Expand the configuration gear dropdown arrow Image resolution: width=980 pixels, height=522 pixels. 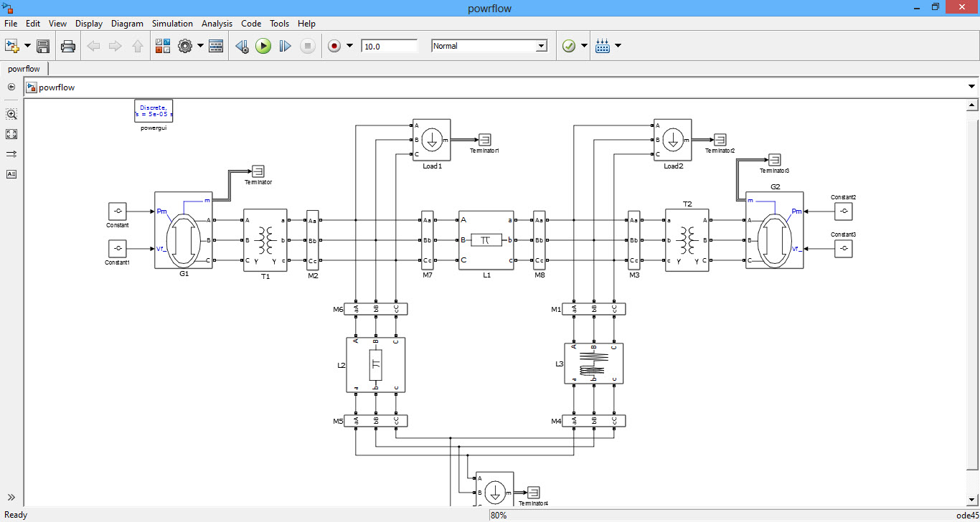[200, 46]
